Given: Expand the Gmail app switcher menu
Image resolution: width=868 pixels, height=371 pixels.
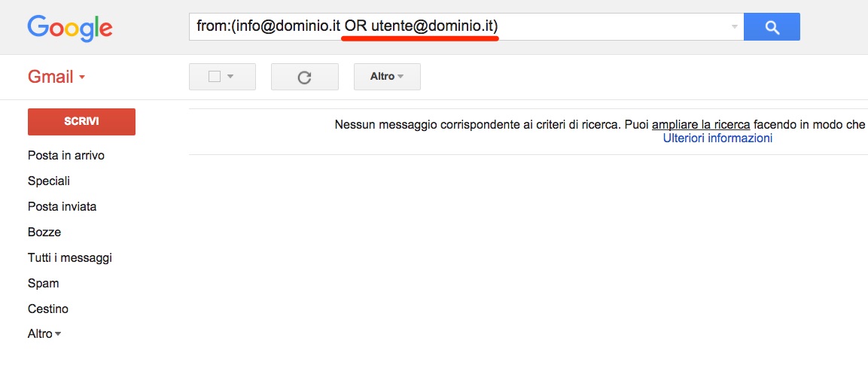Looking at the screenshot, I should pos(56,77).
